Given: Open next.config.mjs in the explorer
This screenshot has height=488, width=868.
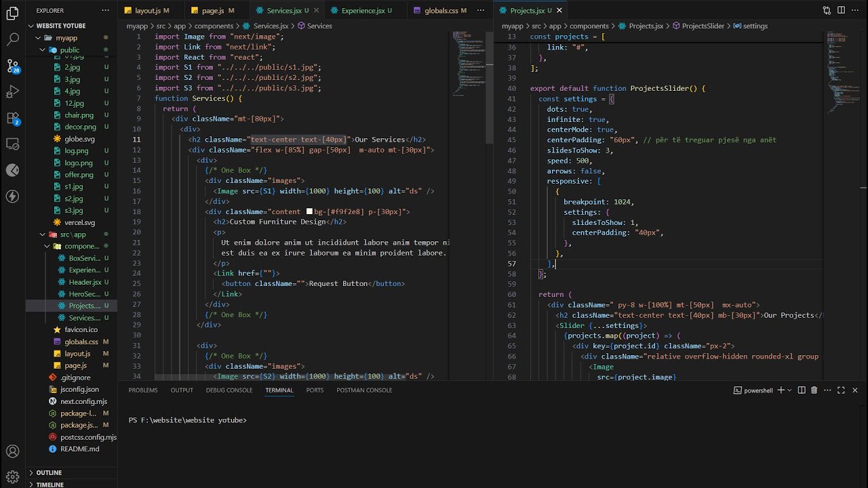Looking at the screenshot, I should pyautogui.click(x=83, y=401).
